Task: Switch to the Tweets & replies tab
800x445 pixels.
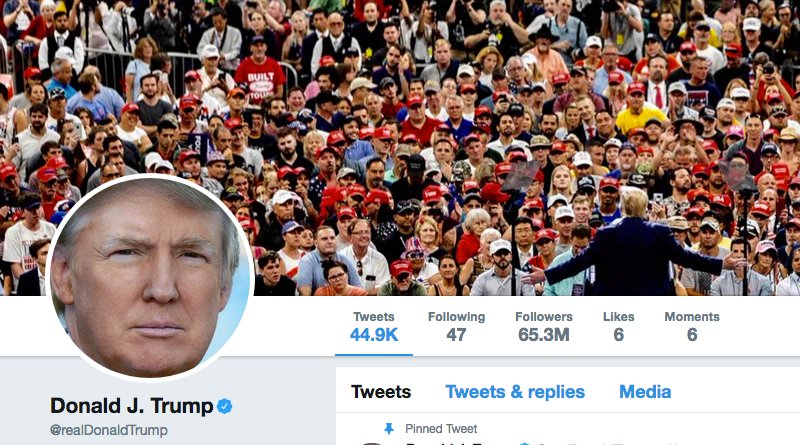Action: [x=515, y=392]
